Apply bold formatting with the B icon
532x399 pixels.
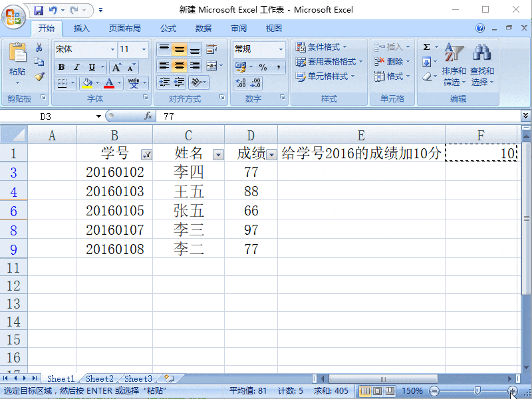61,68
